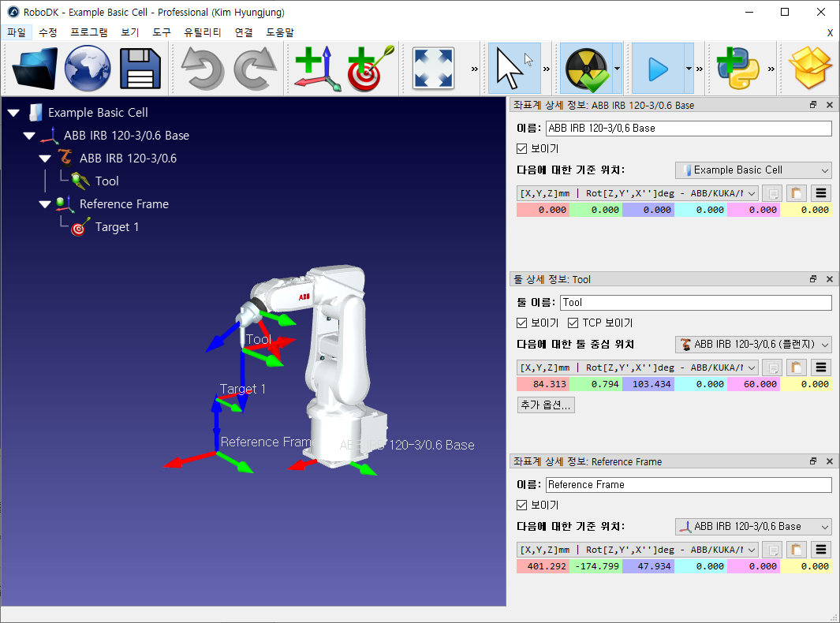Toggle 보이기 checkbox for ABB Base frame

(522, 148)
